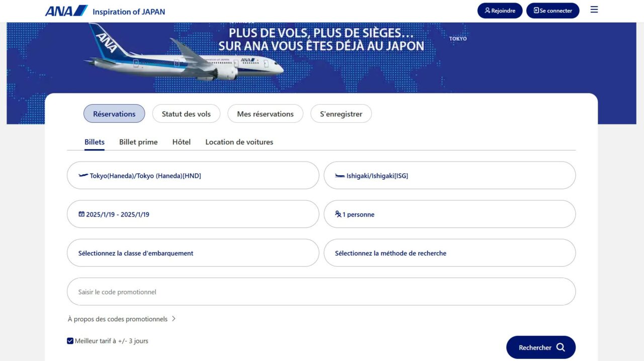Click the Ishigaki destination field
644x361 pixels.
point(449,175)
